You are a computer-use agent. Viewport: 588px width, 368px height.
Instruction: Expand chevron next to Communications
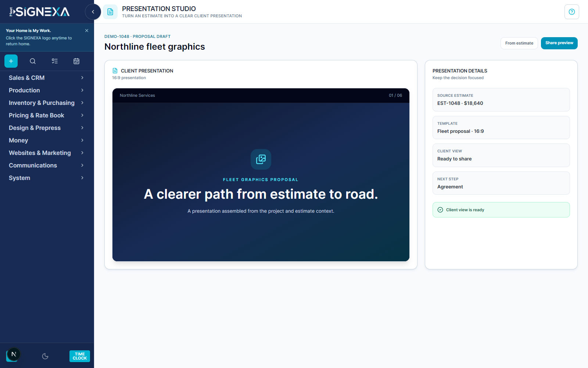click(82, 165)
